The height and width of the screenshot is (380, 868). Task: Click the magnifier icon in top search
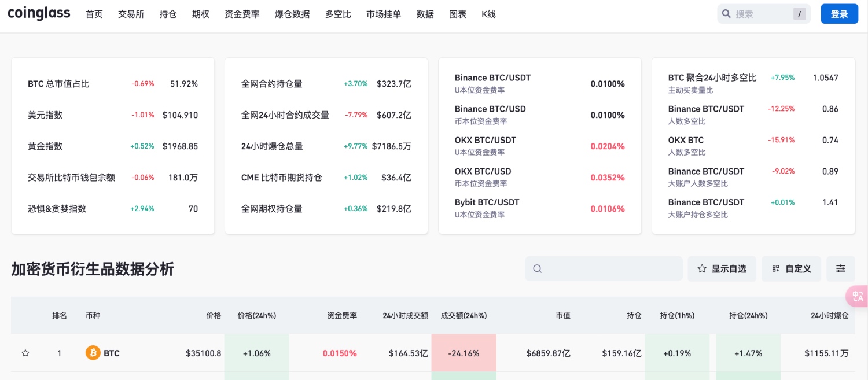coord(726,14)
